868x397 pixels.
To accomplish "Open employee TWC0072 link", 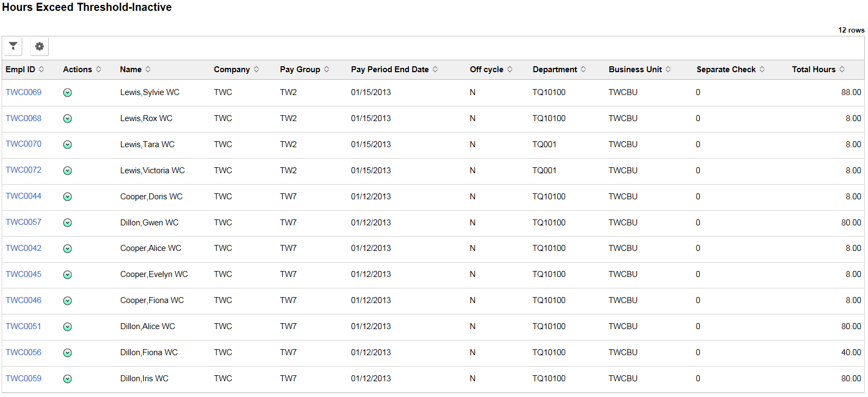I will coord(23,170).
